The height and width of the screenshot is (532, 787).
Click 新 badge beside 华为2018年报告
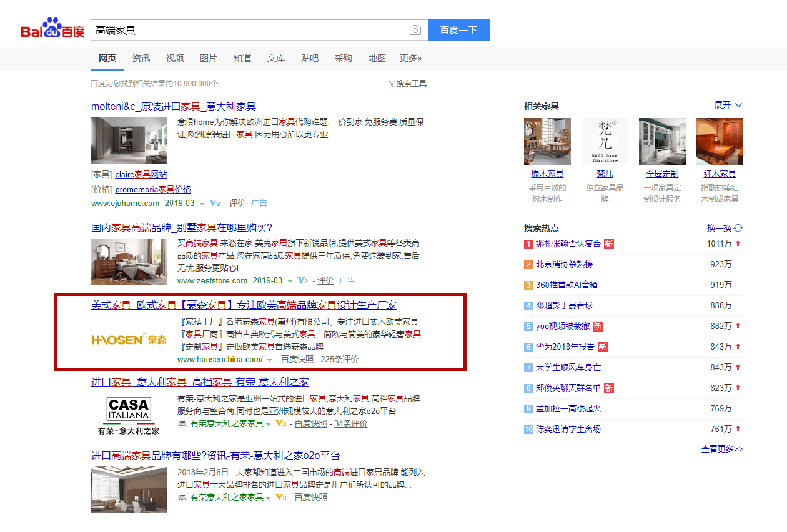[x=603, y=347]
